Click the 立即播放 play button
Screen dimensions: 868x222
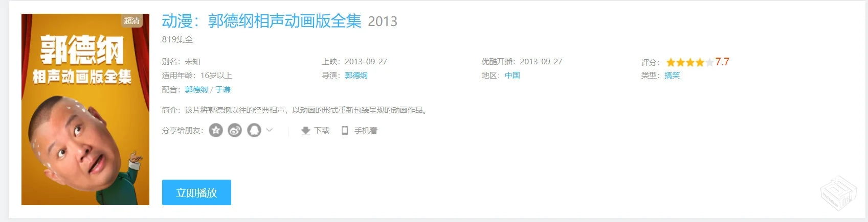(196, 192)
